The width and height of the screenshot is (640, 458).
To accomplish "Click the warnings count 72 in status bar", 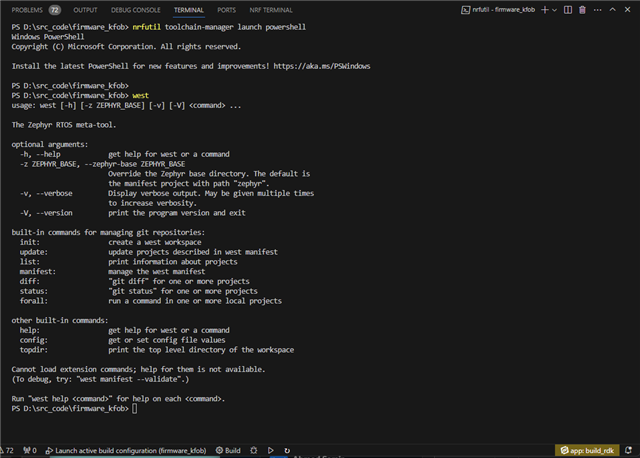I will pyautogui.click(x=10, y=451).
